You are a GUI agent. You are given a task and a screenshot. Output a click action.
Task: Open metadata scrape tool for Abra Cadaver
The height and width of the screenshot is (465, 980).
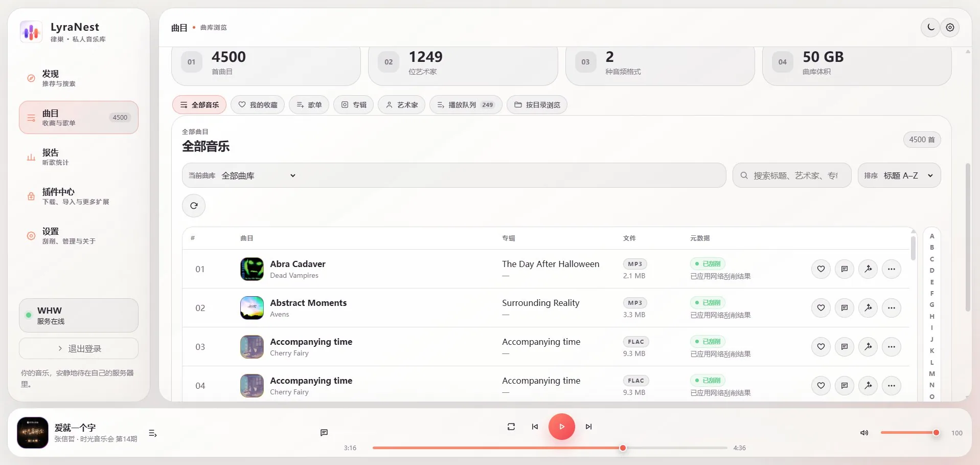pos(868,269)
